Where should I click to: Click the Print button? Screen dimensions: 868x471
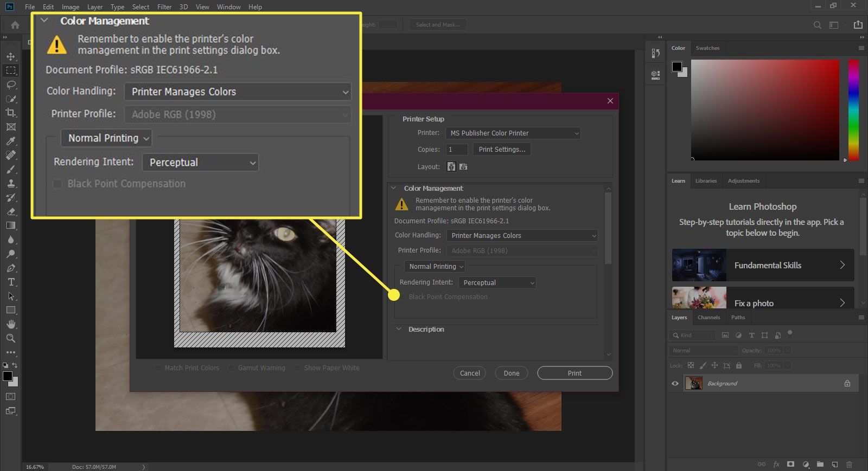[x=575, y=373]
